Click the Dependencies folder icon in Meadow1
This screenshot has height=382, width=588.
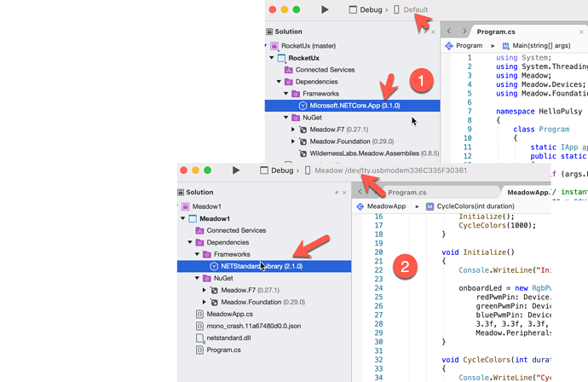[200, 242]
